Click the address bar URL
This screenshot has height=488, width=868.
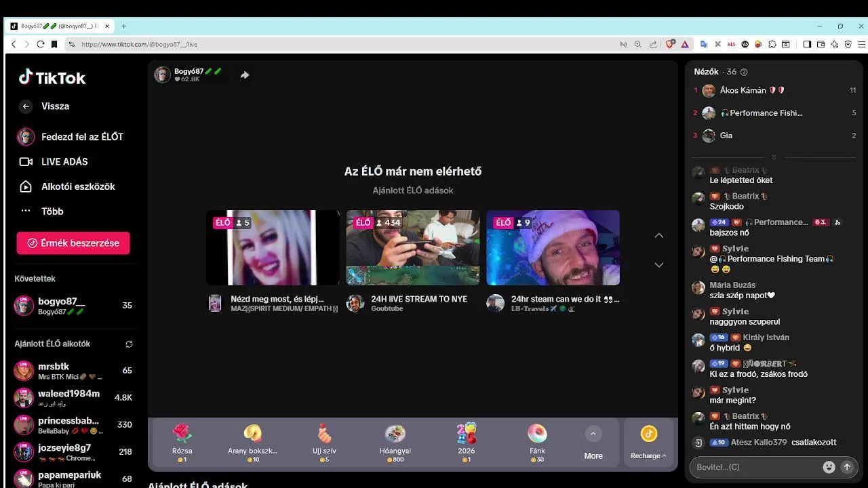(x=139, y=44)
